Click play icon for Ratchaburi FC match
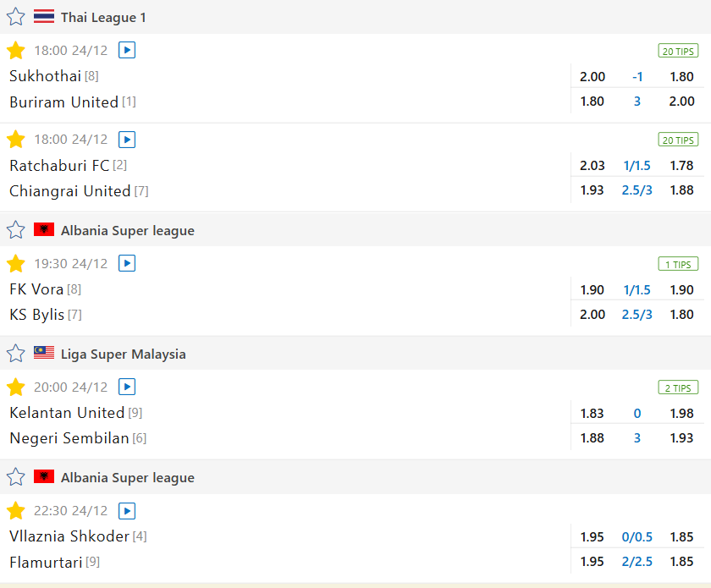Image resolution: width=711 pixels, height=588 pixels. [127, 140]
